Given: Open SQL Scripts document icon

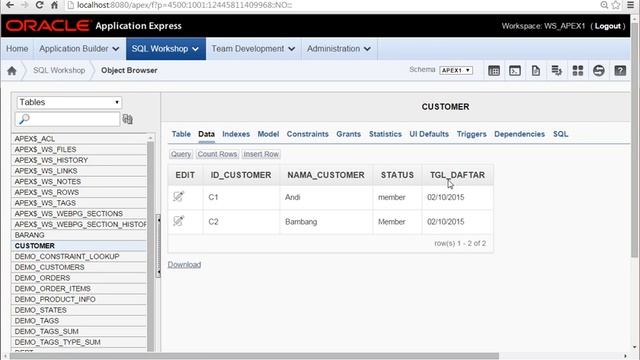Looking at the screenshot, I should (x=536, y=71).
